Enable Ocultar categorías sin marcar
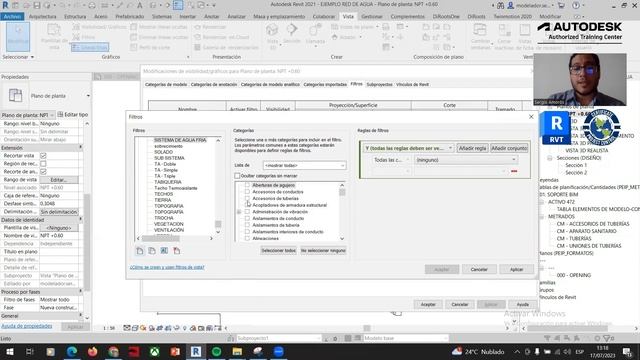Image resolution: width=640 pixels, height=360 pixels. point(237,176)
